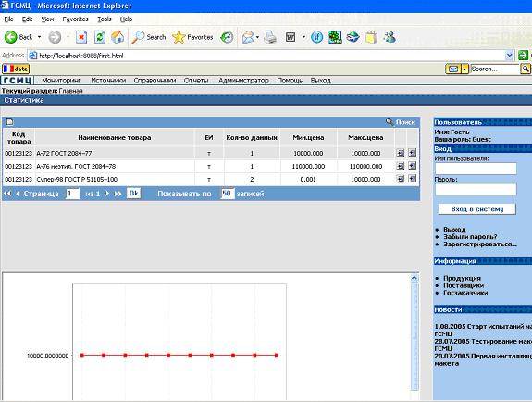Click the yellow mail button in search toolbar
The width and height of the screenshot is (532, 402).
click(453, 69)
